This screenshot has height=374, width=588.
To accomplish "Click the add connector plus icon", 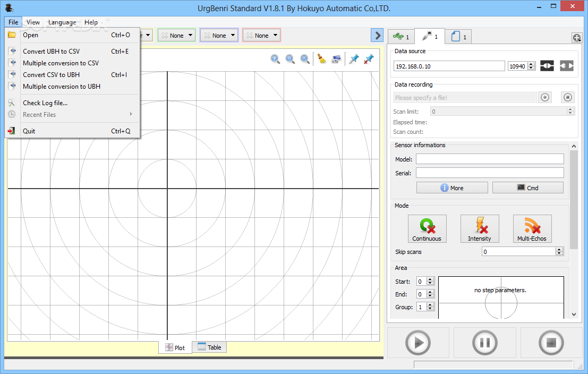I will (x=577, y=38).
